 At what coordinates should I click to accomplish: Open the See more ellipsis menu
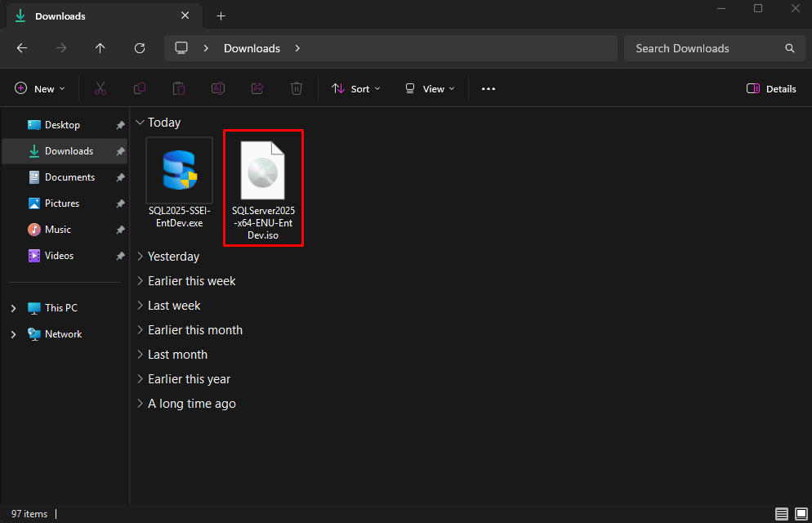point(489,88)
